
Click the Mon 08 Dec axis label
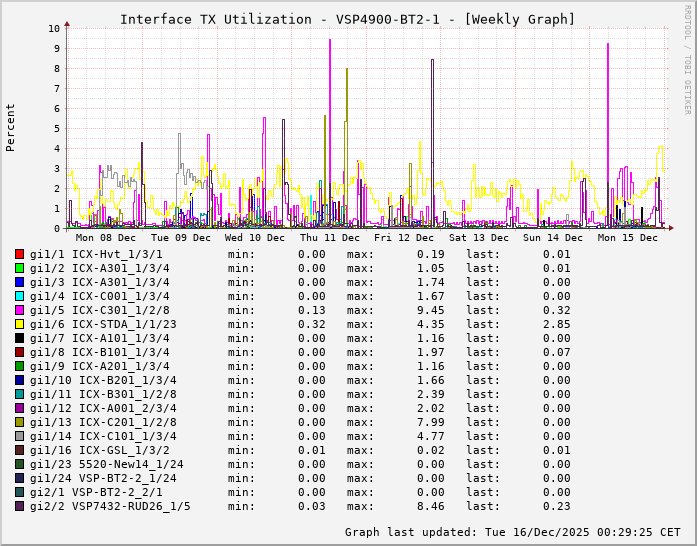pos(106,238)
